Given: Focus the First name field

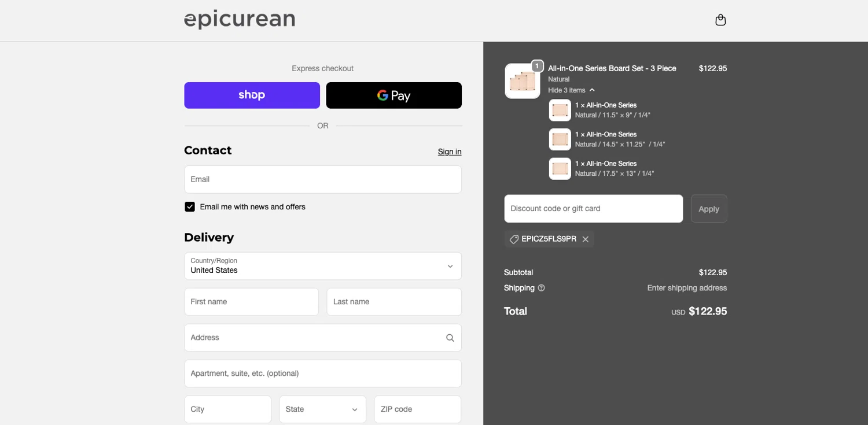Looking at the screenshot, I should [251, 302].
